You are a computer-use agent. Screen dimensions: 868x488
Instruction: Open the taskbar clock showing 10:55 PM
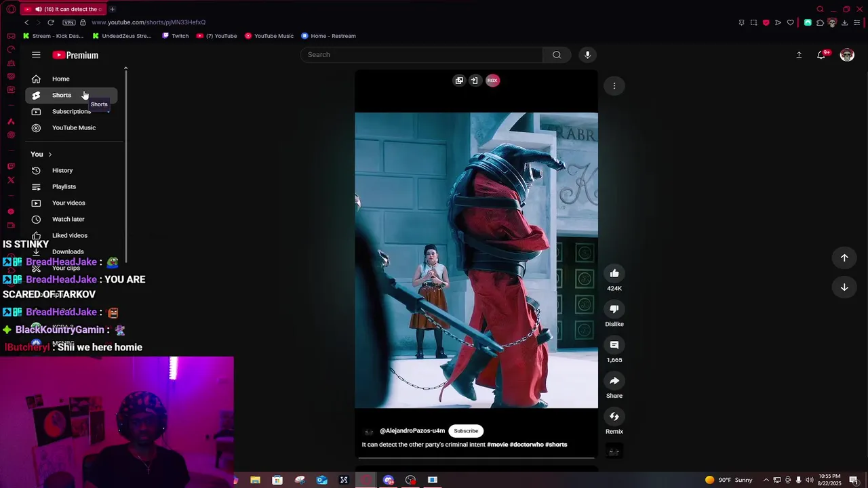(830, 480)
